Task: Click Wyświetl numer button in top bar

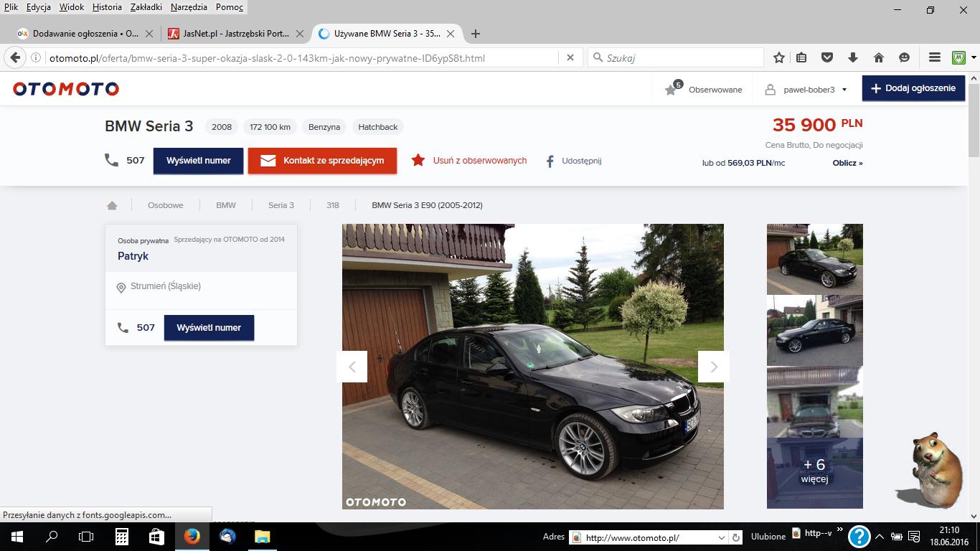Action: [198, 161]
